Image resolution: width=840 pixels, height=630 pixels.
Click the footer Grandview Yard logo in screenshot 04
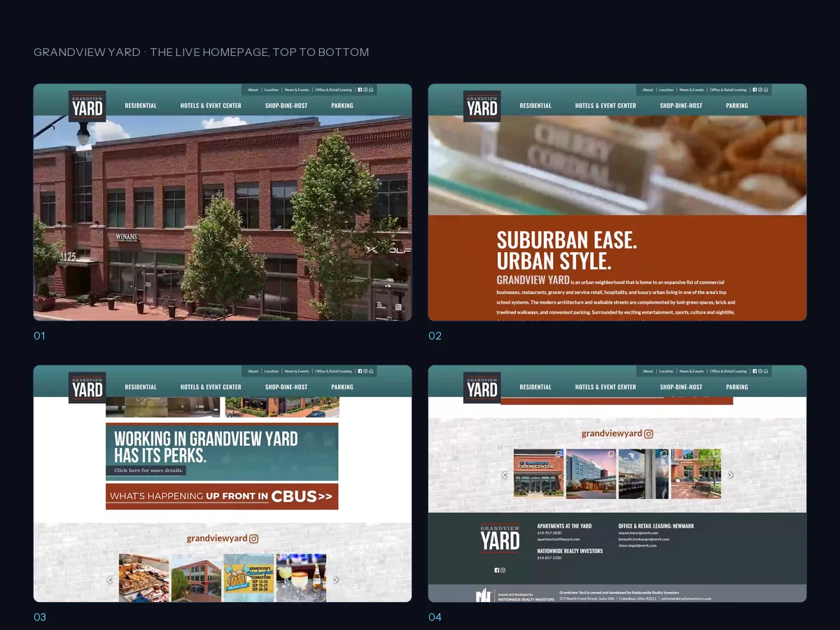coord(500,538)
